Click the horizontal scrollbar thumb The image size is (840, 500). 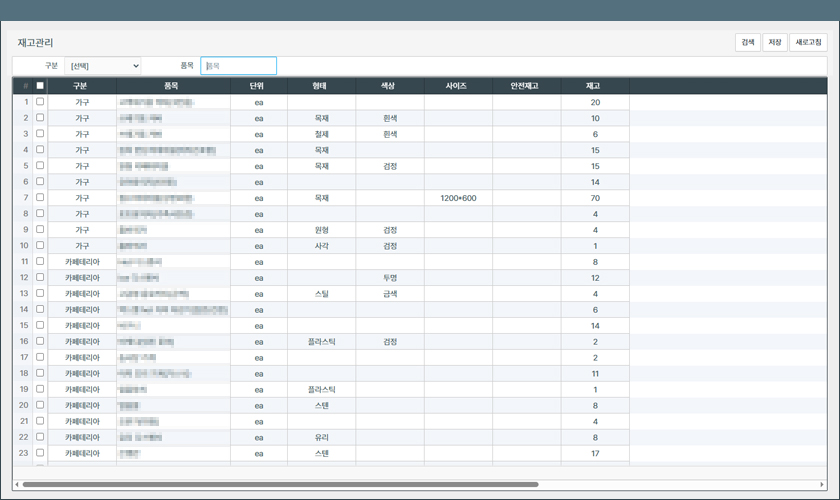[280, 485]
